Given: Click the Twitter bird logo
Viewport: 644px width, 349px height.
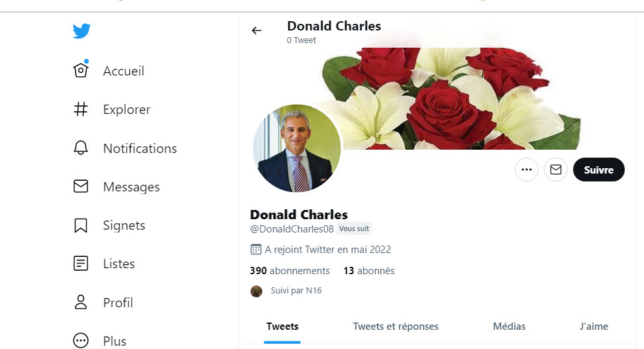Looking at the screenshot, I should (81, 31).
